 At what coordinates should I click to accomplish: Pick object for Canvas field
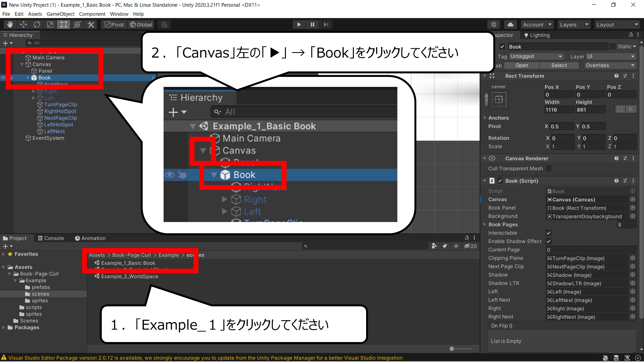tap(632, 200)
